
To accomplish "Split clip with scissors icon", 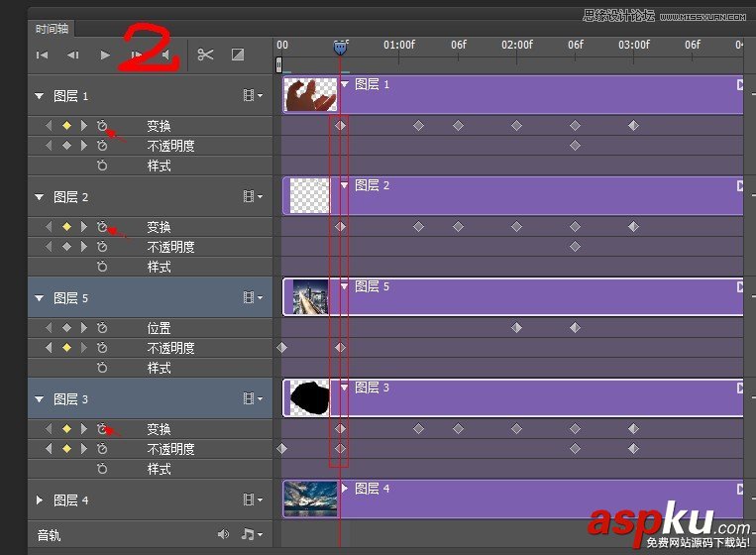I will pyautogui.click(x=205, y=55).
